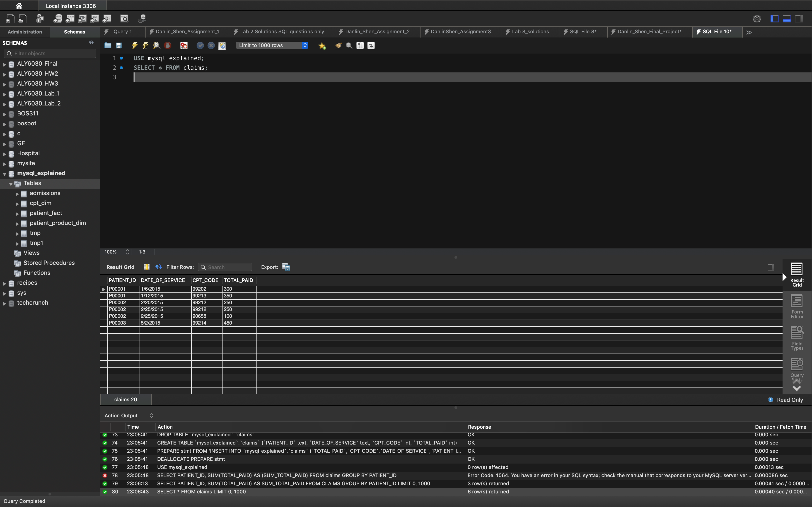The image size is (812, 507).
Task: Toggle auto-commit mode button
Action: click(222, 45)
